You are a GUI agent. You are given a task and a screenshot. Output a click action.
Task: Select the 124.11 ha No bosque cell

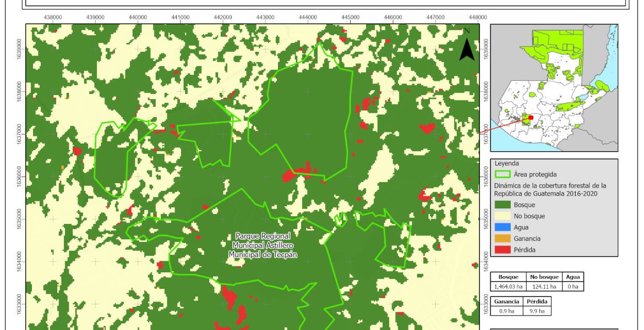point(544,286)
